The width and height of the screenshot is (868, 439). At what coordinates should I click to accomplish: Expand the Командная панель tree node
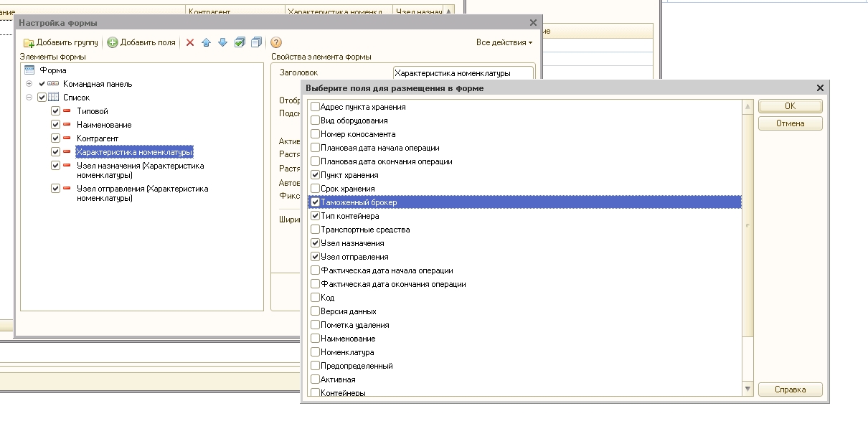(x=29, y=84)
